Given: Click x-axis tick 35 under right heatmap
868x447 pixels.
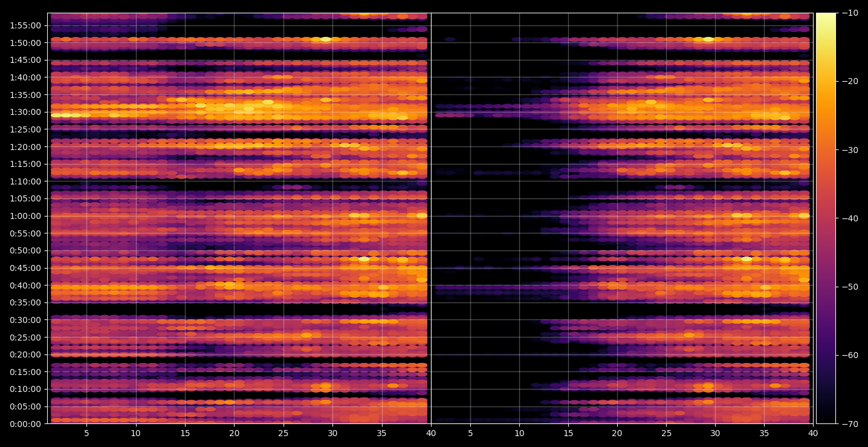Looking at the screenshot, I should [x=764, y=433].
